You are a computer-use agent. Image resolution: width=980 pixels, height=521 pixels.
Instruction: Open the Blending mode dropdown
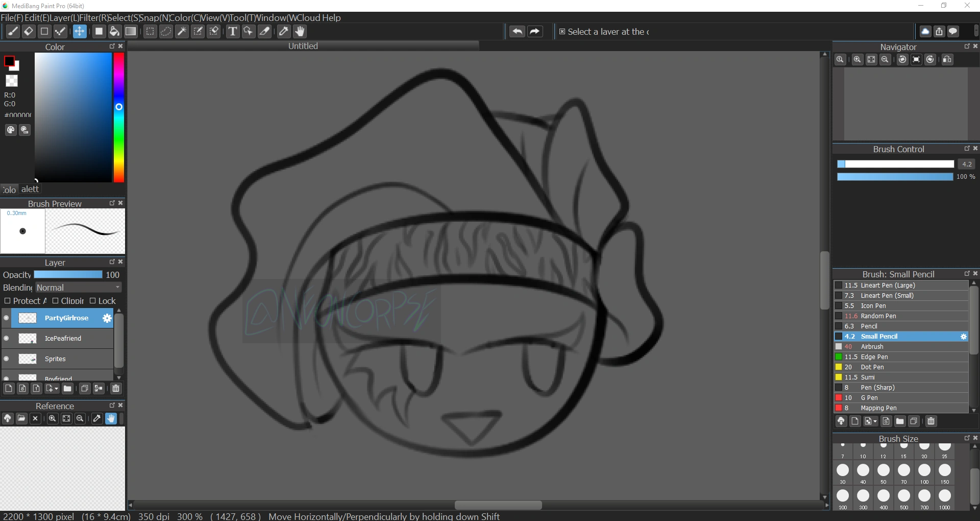[78, 288]
